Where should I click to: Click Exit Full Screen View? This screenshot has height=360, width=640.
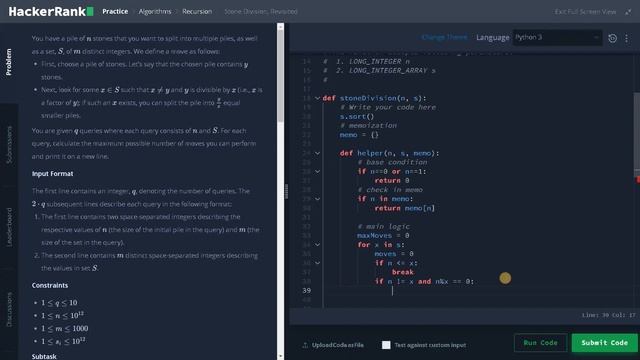pos(585,12)
